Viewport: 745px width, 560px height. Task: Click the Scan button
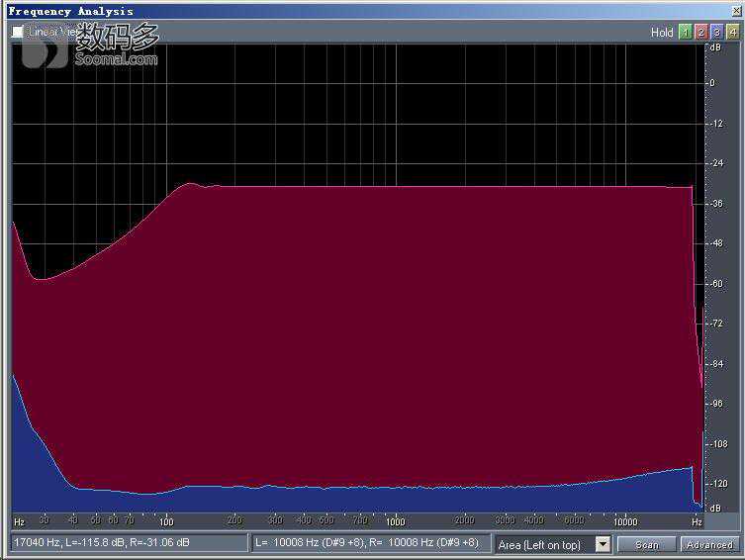click(647, 544)
